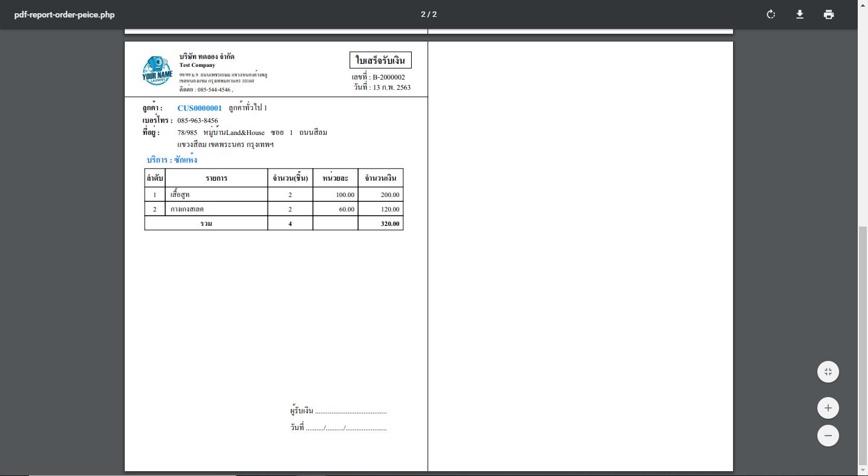Select the receipt number B-2000002
The width and height of the screenshot is (868, 476).
point(388,77)
